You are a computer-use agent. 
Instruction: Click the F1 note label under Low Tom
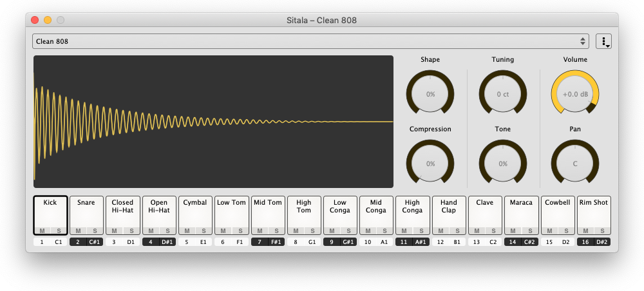pos(240,241)
